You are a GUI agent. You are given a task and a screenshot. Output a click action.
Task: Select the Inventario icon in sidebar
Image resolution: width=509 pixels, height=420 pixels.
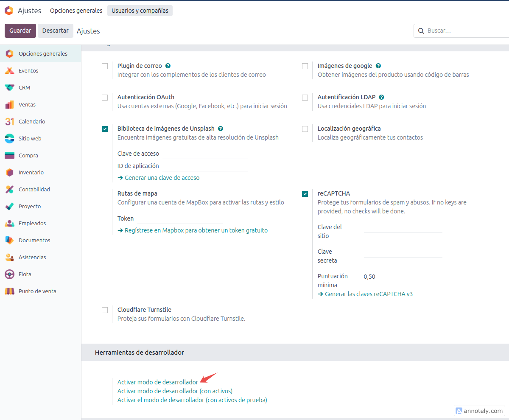click(9, 173)
